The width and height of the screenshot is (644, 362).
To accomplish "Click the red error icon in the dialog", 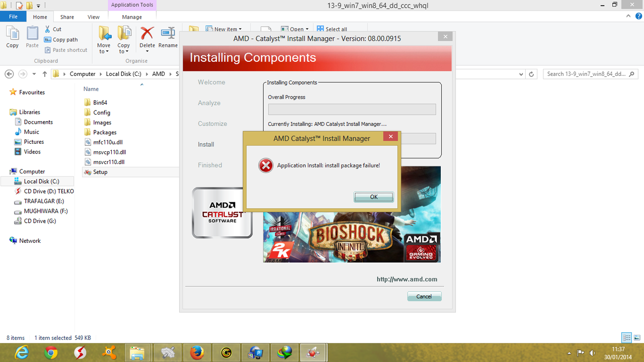I will coord(266,165).
